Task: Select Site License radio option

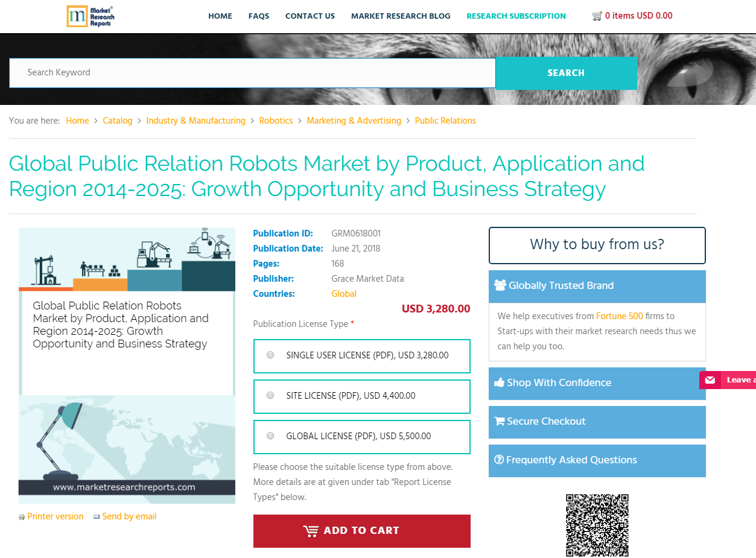Action: (x=270, y=396)
